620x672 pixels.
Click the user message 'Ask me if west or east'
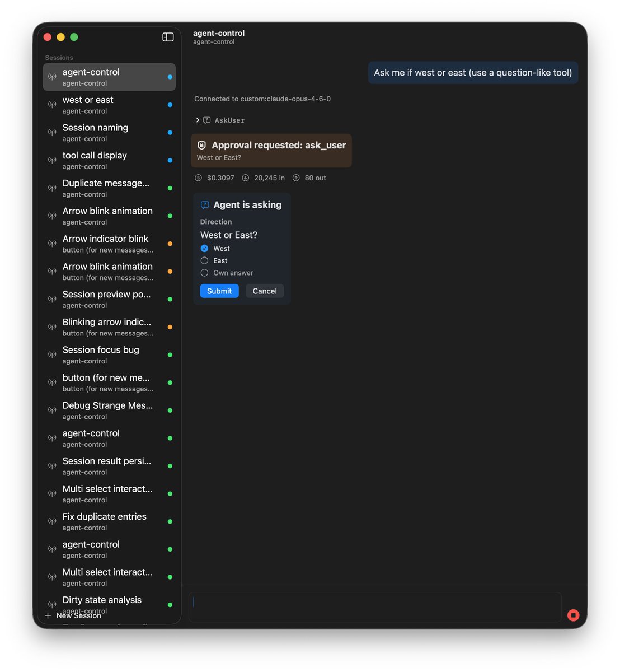[473, 73]
